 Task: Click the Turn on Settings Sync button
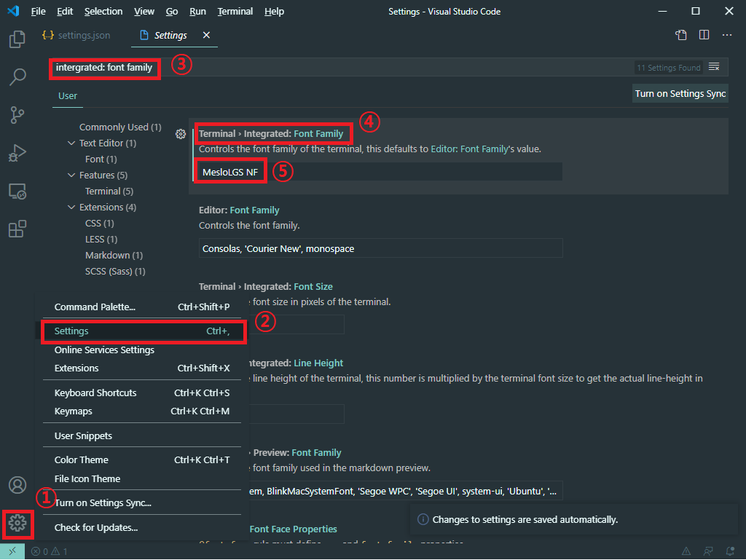click(x=680, y=94)
